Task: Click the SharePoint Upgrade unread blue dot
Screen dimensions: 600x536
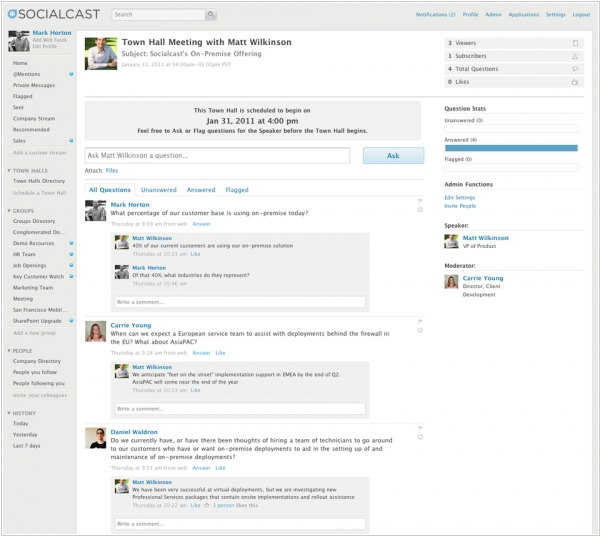Action: (x=71, y=321)
